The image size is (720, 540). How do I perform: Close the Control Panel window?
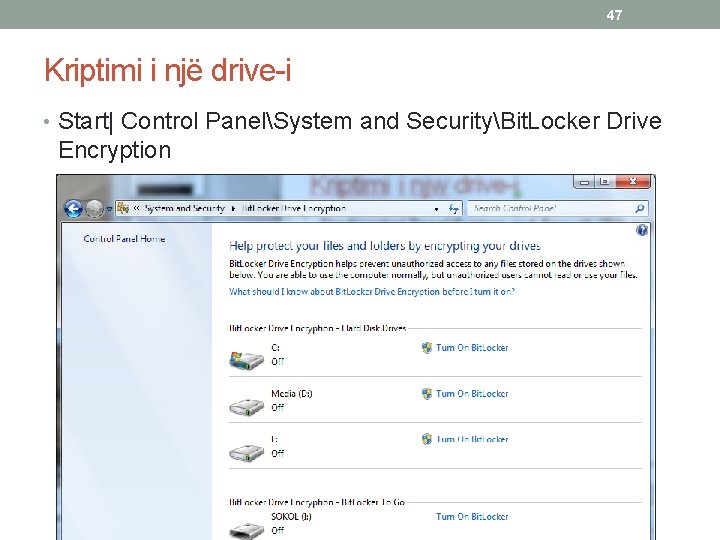(x=632, y=182)
